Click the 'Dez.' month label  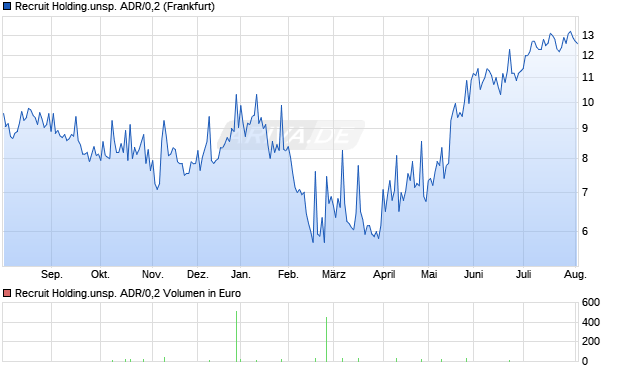197,274
